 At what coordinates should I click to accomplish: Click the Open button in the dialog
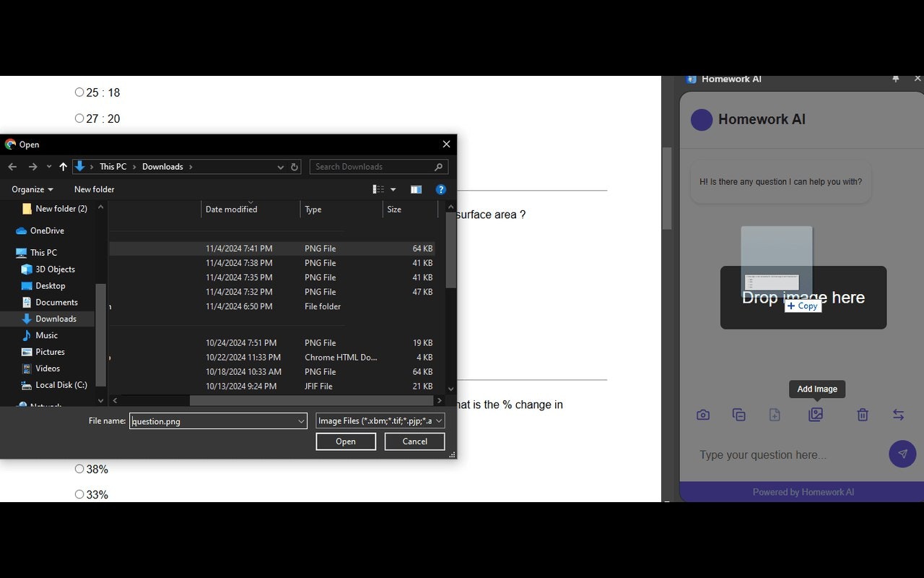[x=346, y=441]
